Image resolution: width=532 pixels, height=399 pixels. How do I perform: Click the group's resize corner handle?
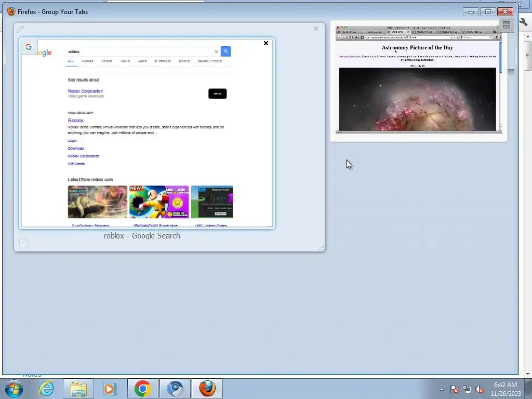coord(321,248)
